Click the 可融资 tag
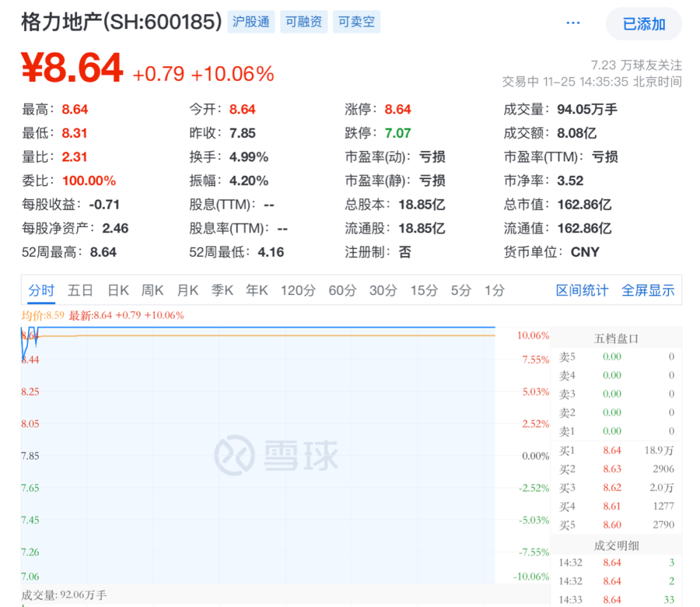Viewport: 700px width, 607px height. (303, 21)
